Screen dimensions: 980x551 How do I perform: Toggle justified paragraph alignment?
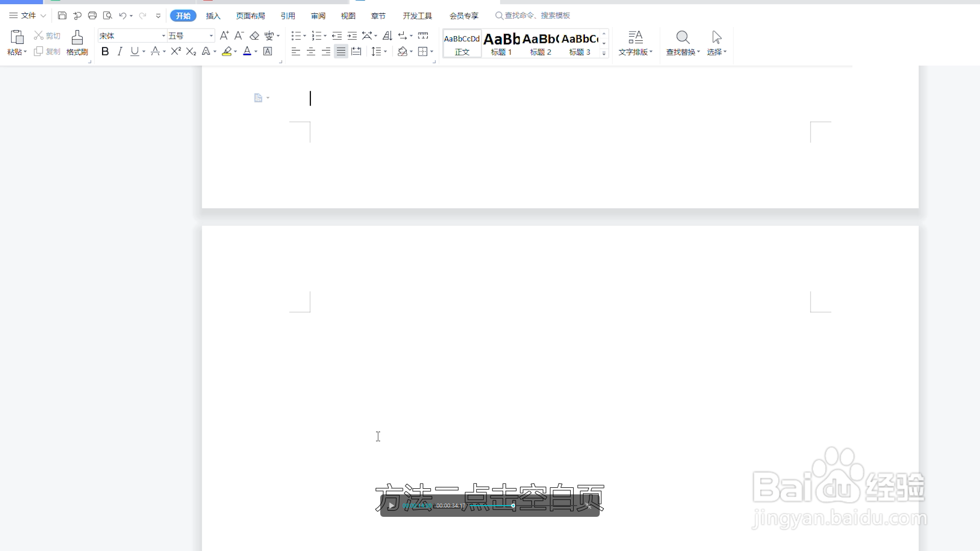(x=341, y=51)
